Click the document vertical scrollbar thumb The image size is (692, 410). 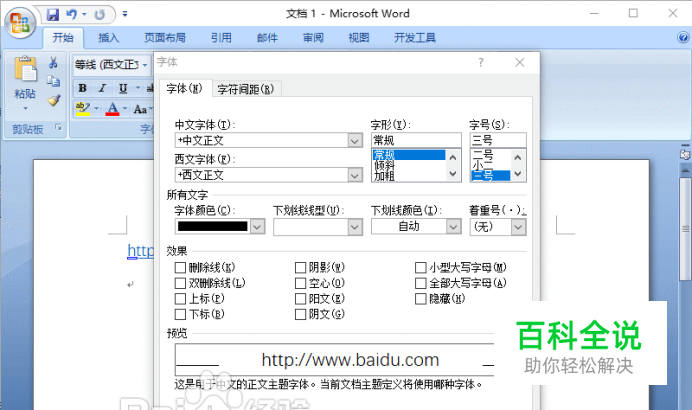[x=685, y=229]
